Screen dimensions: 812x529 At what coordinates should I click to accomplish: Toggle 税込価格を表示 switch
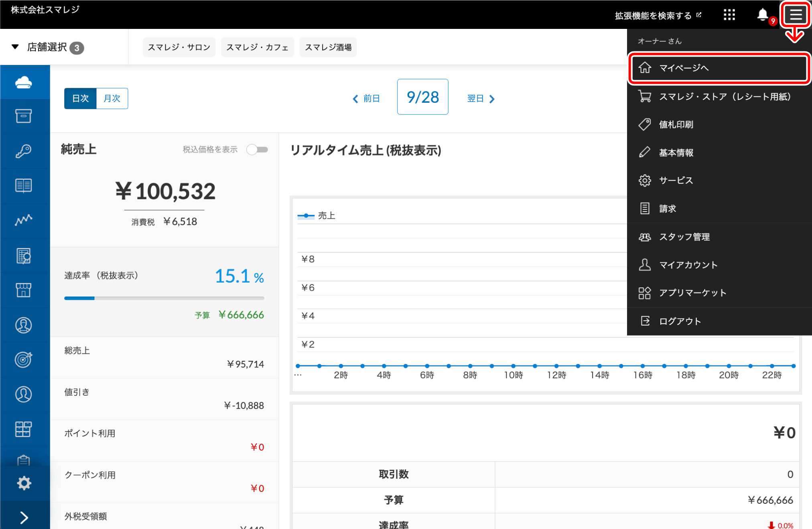257,150
